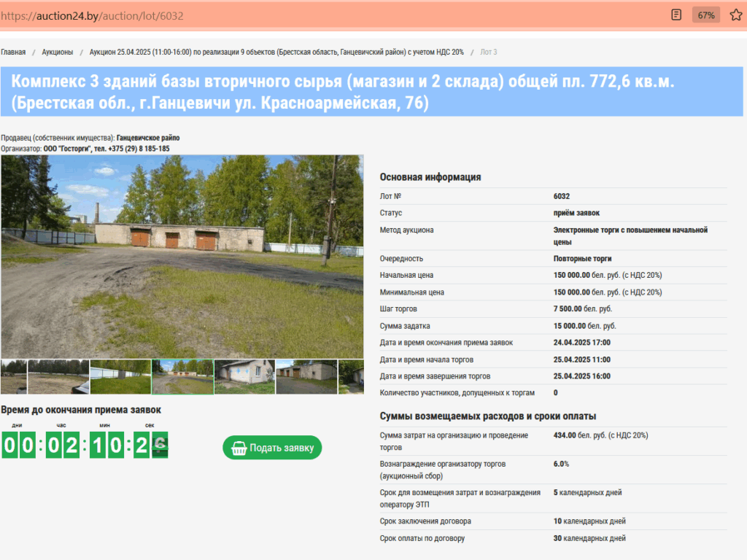Click the highlighted green-bordered thumbnail
Viewport: 747px width, 560px height.
[x=182, y=376]
